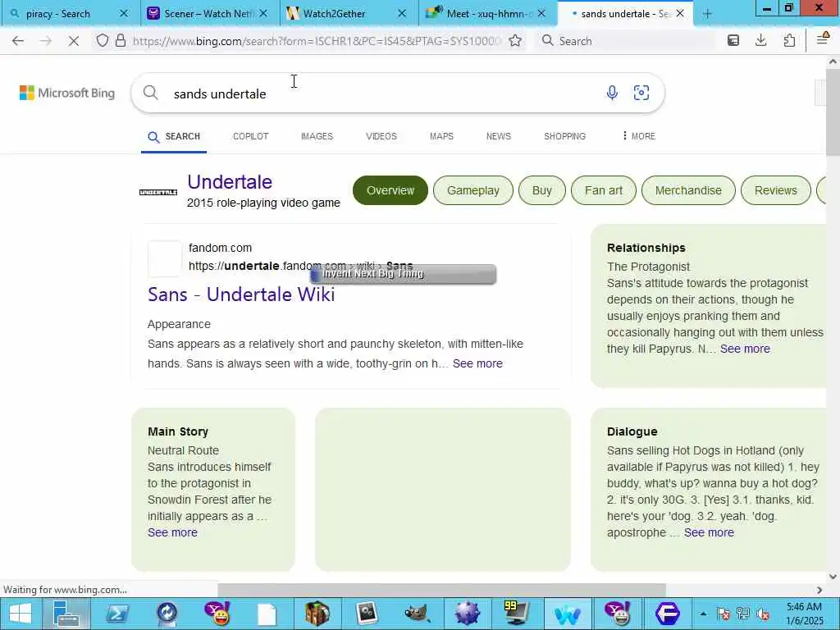Open the Windows Start button
This screenshot has width=840, height=630.
20,614
